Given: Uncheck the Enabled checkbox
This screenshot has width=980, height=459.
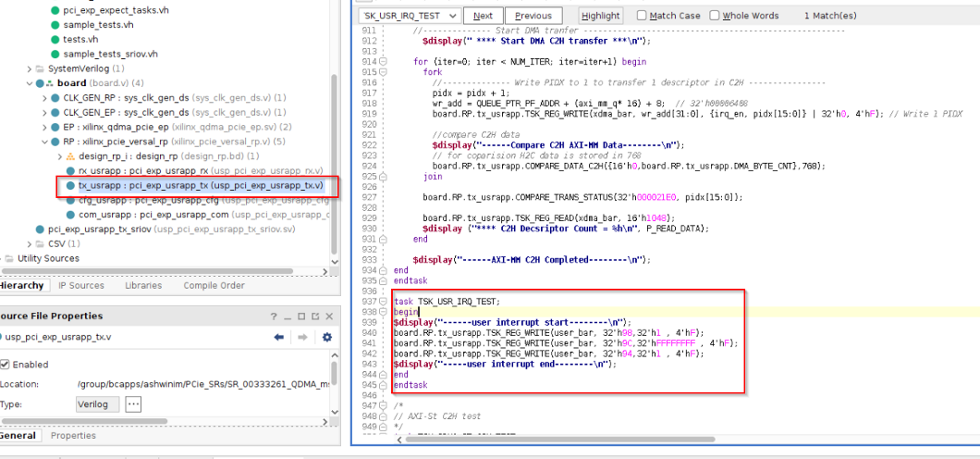Looking at the screenshot, I should click(5, 365).
